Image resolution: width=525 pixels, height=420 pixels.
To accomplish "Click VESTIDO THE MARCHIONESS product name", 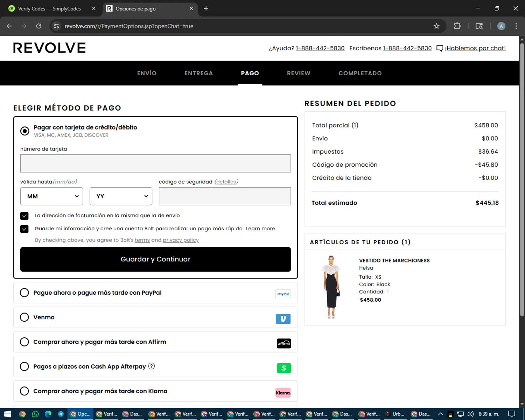I will [394, 261].
